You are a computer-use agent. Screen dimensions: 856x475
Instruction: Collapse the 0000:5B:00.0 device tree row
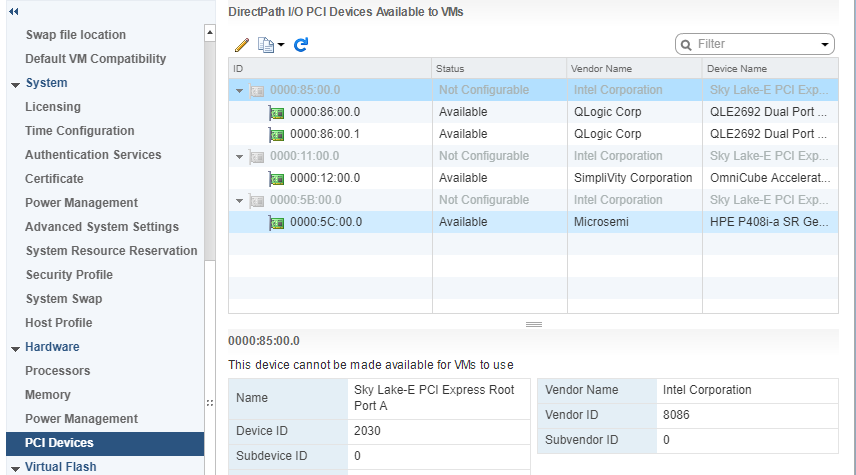tap(239, 201)
